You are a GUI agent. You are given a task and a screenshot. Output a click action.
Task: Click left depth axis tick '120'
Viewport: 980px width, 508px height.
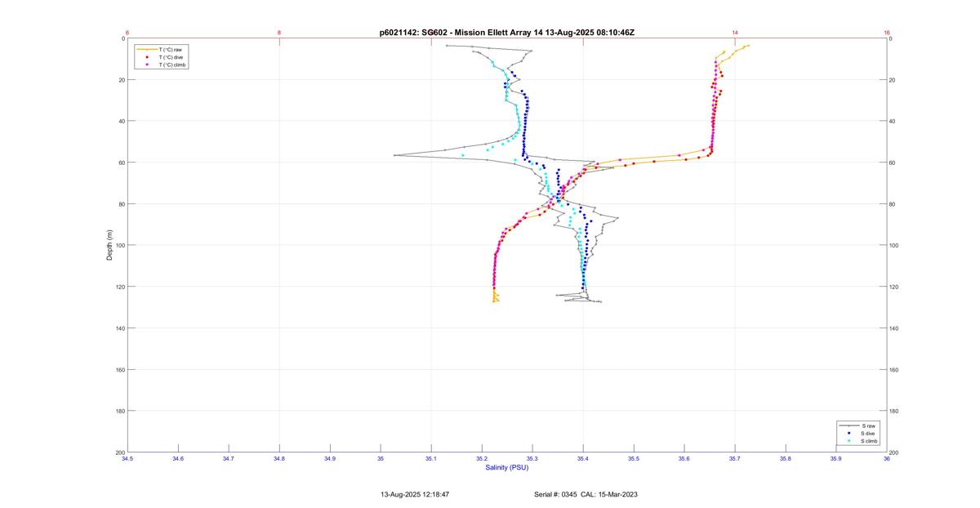point(120,287)
